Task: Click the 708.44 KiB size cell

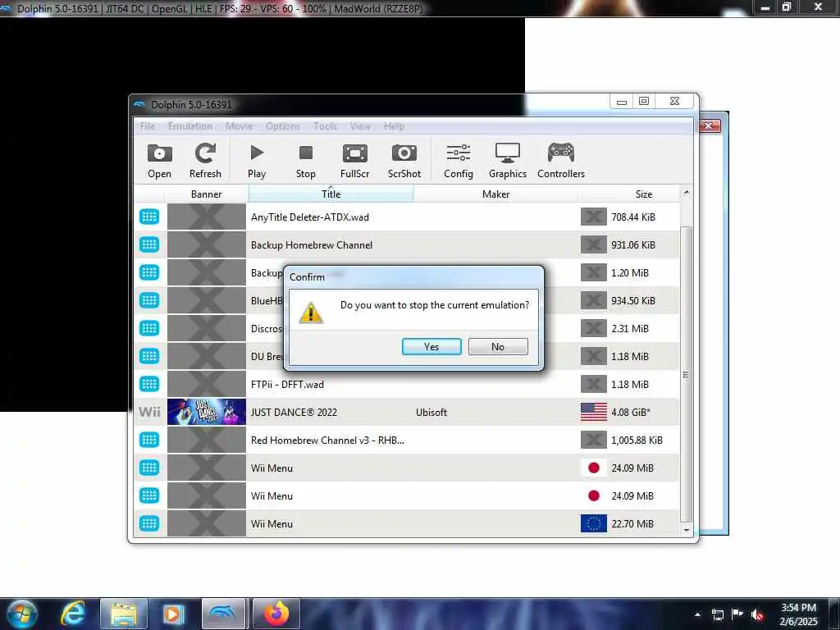Action: [633, 217]
